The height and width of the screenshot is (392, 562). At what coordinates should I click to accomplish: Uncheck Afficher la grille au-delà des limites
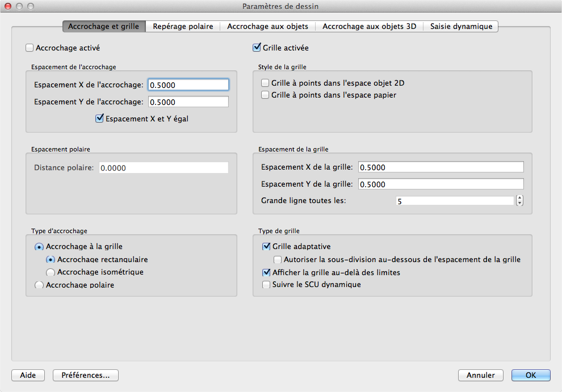tap(266, 272)
